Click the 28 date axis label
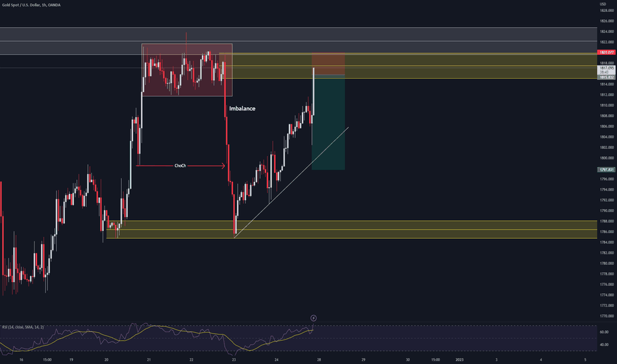 click(318, 359)
